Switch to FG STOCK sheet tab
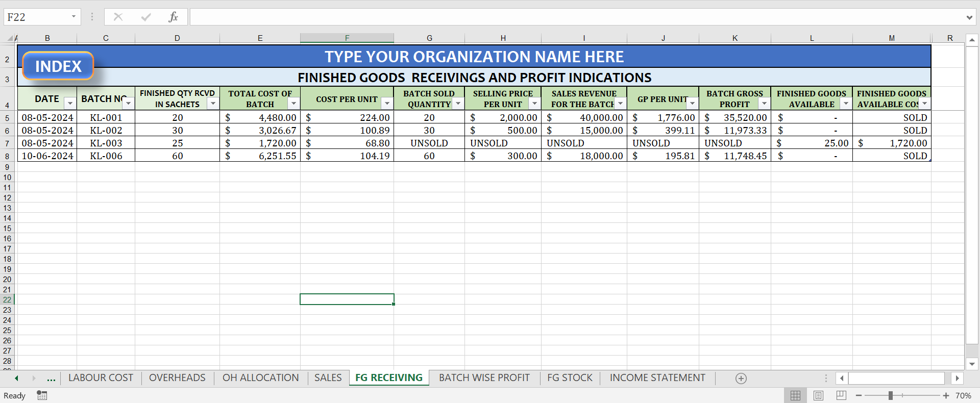The width and height of the screenshot is (980, 403). click(570, 378)
